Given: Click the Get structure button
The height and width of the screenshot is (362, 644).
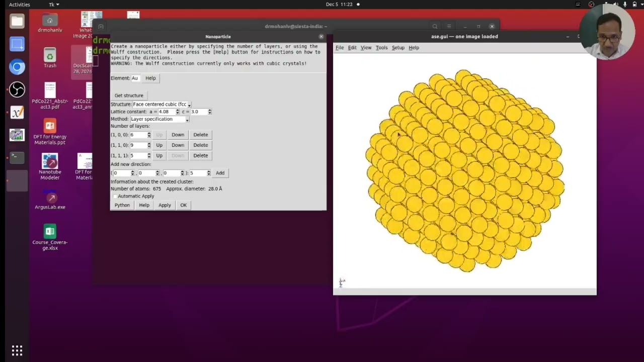Looking at the screenshot, I should [x=129, y=96].
